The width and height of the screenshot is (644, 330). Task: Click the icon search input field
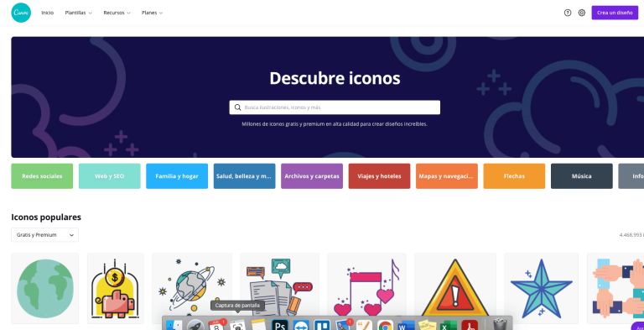coord(335,107)
